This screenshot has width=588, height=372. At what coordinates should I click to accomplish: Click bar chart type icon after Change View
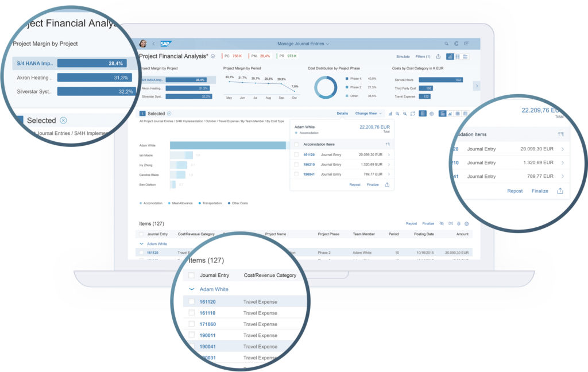(x=390, y=114)
